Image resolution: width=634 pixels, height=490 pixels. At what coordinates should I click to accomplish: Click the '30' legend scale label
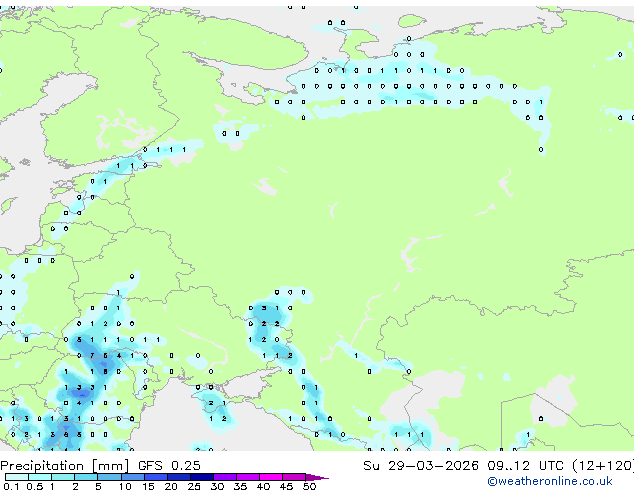[x=217, y=486]
